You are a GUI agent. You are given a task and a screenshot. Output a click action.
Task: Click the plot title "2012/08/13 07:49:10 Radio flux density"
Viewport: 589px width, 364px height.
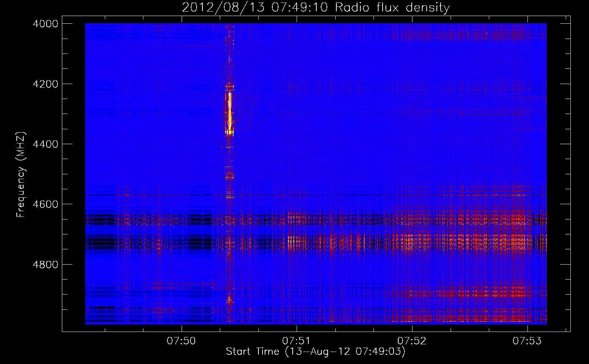[316, 8]
